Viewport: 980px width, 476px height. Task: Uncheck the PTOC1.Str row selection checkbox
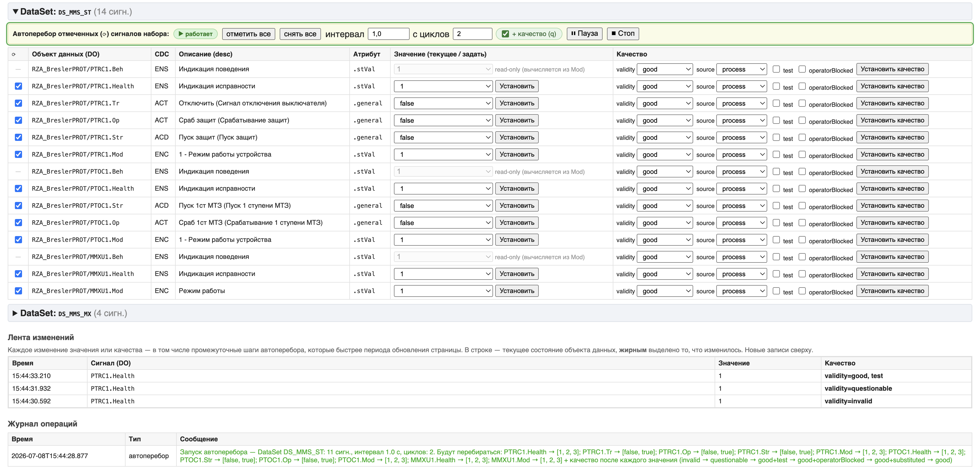pyautogui.click(x=18, y=206)
